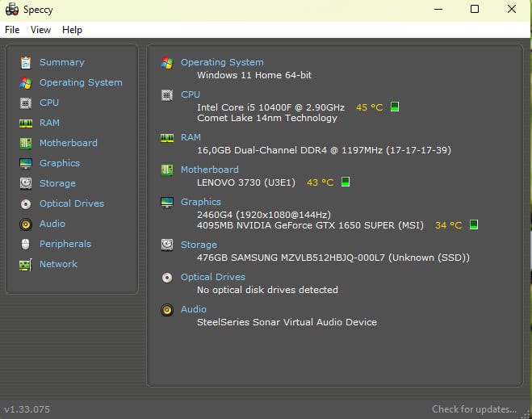Click the 34 °C GPU temperature value

click(x=449, y=225)
